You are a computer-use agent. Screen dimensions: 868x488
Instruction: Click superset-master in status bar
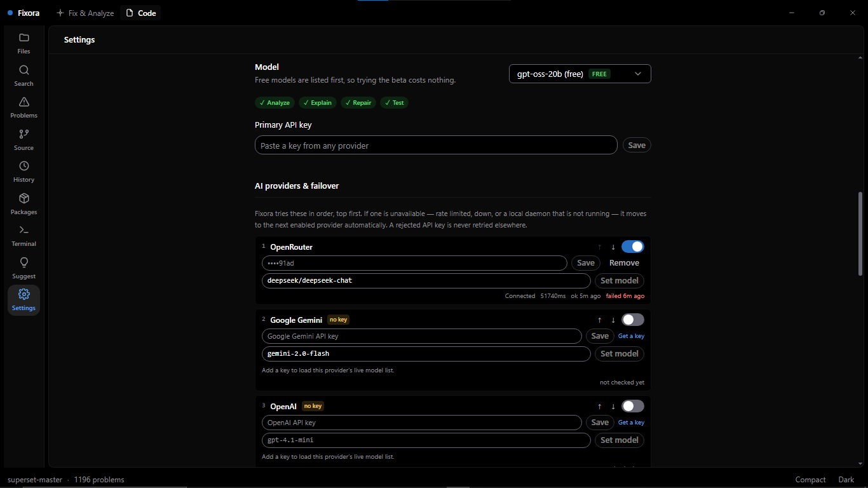(x=35, y=480)
